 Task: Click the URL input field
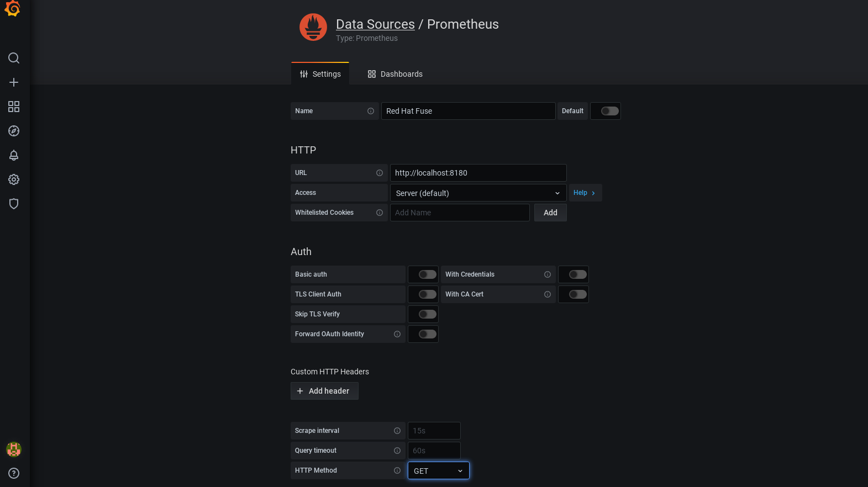pos(478,173)
